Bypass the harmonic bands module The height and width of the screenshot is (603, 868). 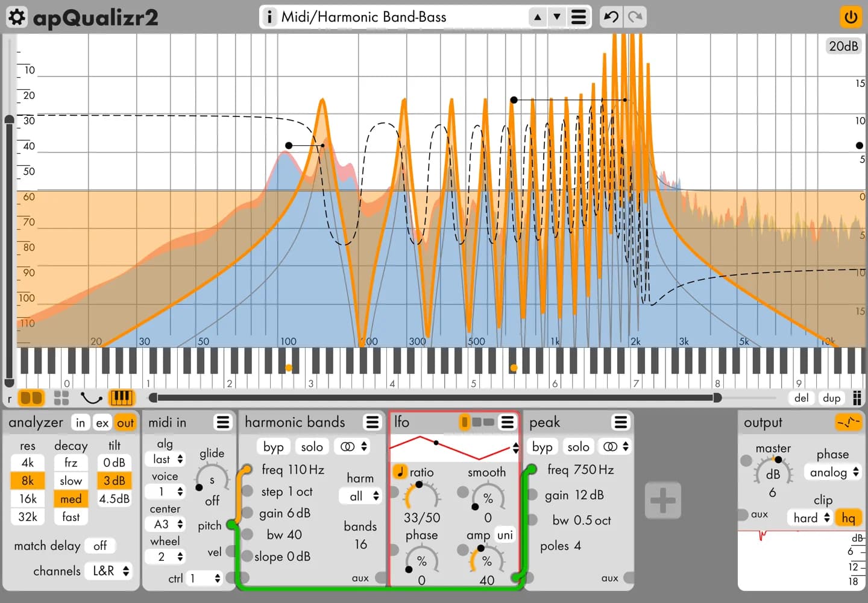point(273,447)
